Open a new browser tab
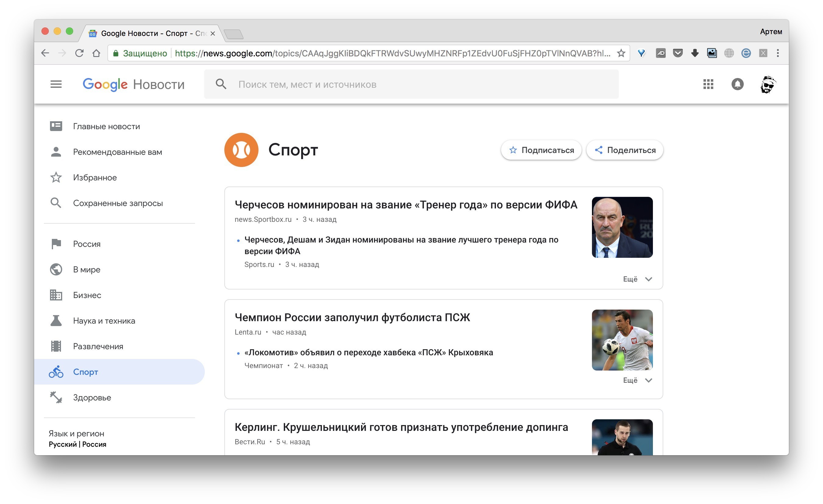Viewport: 823px width, 504px height. [233, 34]
